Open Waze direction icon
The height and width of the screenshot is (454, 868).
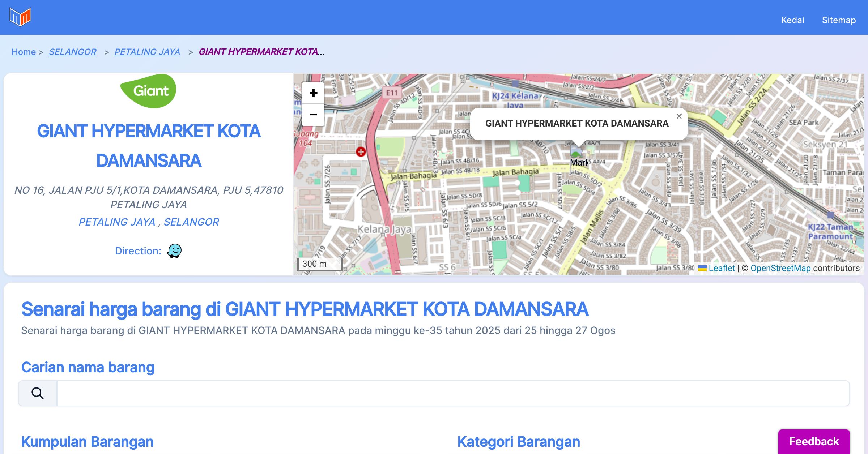174,251
